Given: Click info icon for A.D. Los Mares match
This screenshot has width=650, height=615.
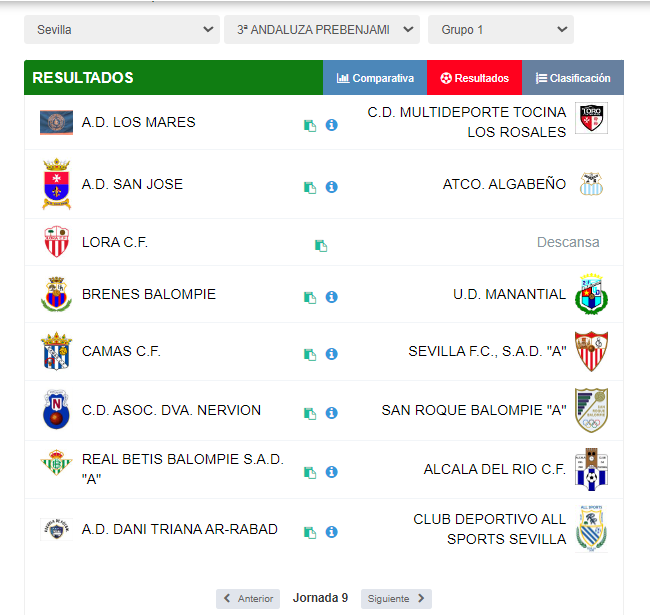Looking at the screenshot, I should coord(332,126).
